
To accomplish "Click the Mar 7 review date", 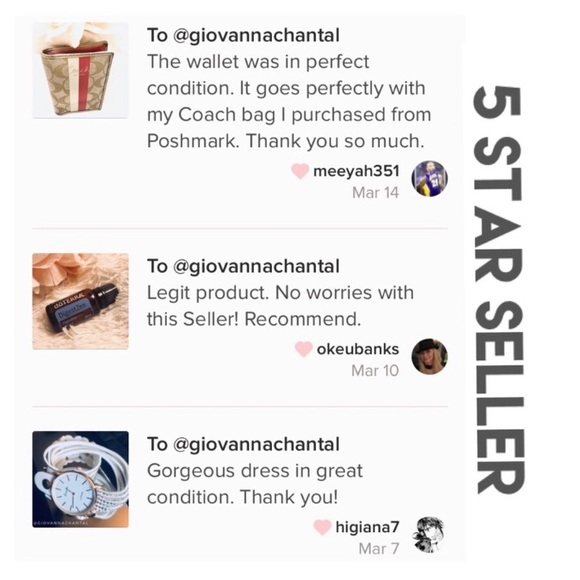I will click(x=379, y=549).
